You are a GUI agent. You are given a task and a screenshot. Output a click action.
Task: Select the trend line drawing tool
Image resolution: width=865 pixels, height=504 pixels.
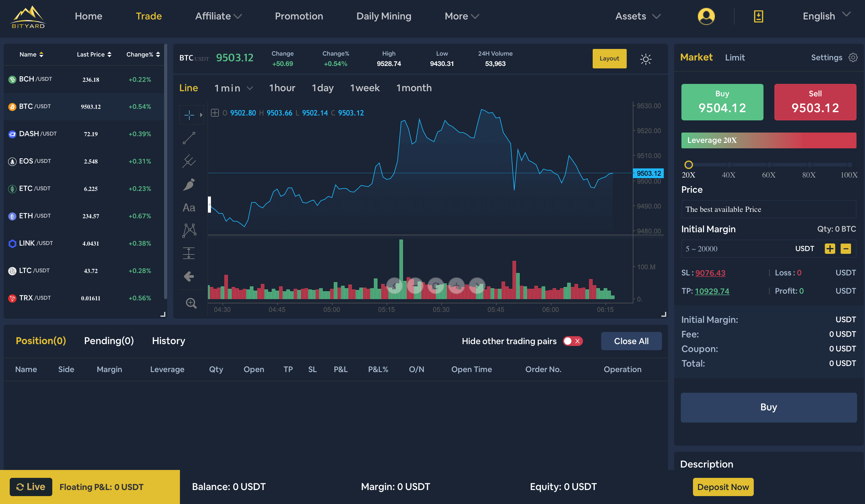tap(189, 138)
